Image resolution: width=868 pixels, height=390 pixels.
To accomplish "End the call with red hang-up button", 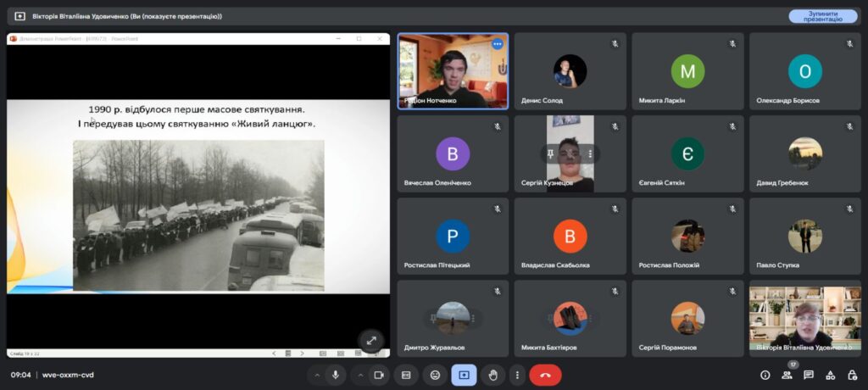I will (x=545, y=375).
